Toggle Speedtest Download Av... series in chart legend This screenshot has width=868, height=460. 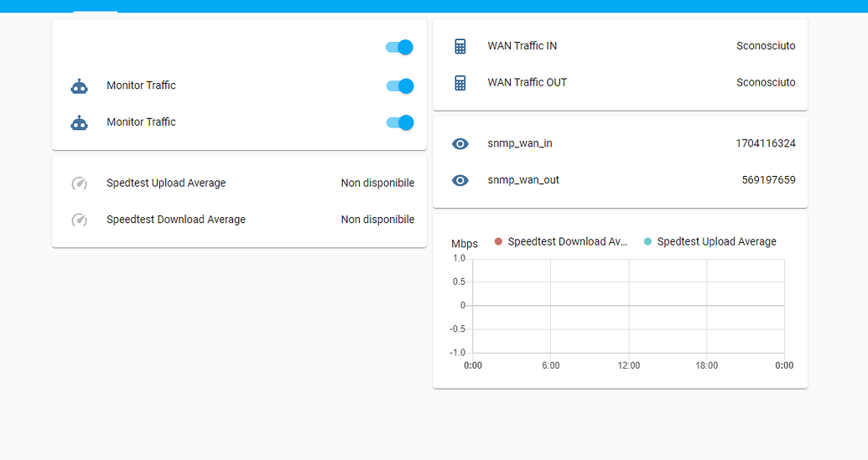(561, 241)
